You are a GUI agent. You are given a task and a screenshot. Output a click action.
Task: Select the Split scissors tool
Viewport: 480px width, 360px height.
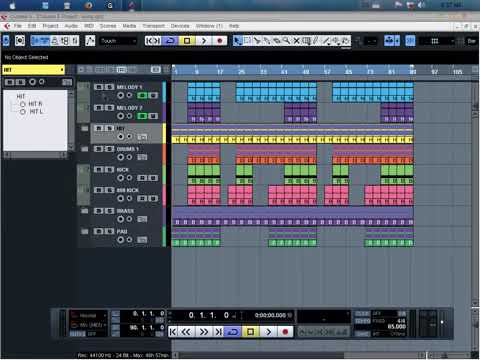[257, 41]
